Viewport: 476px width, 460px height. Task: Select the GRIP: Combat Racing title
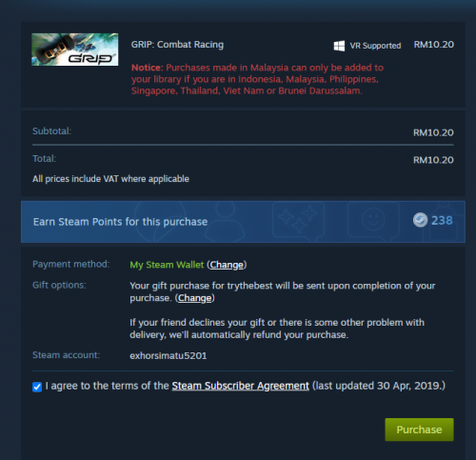[x=177, y=45]
